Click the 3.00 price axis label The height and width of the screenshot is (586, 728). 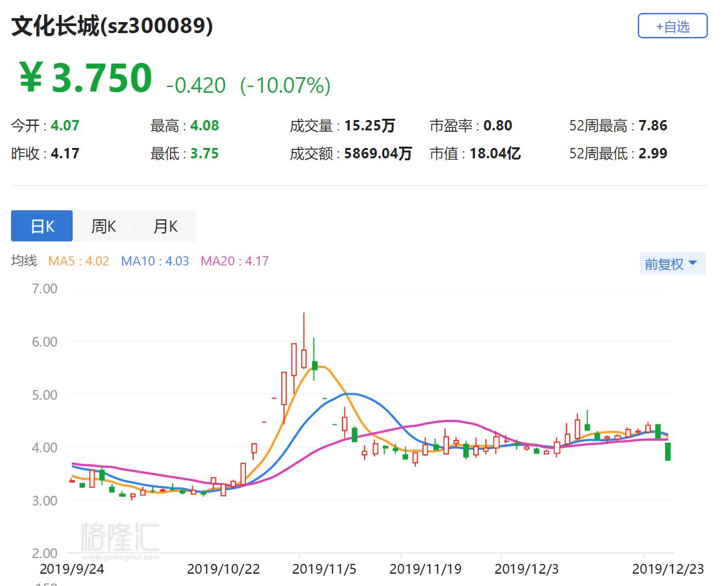tap(45, 500)
